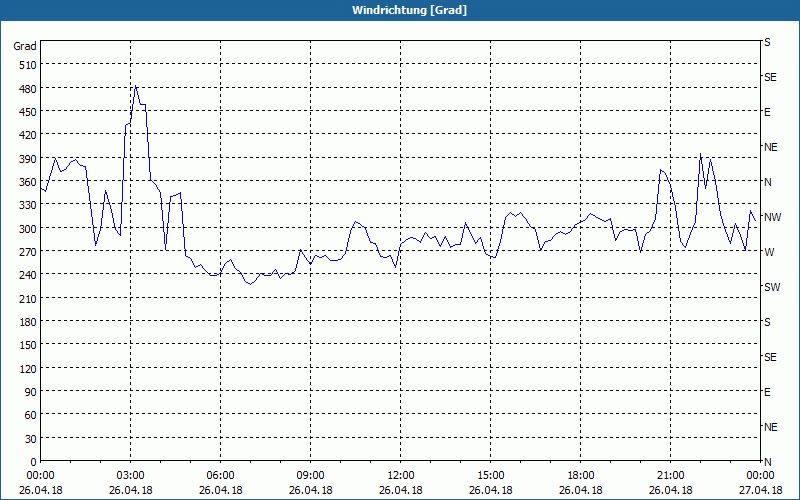Click the 26.04.18 date under 12:00
Viewport: 800px width, 500px height.
click(x=401, y=490)
